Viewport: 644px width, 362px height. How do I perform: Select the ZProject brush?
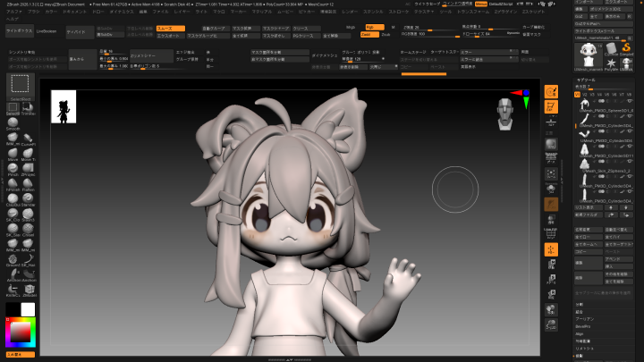tap(28, 169)
